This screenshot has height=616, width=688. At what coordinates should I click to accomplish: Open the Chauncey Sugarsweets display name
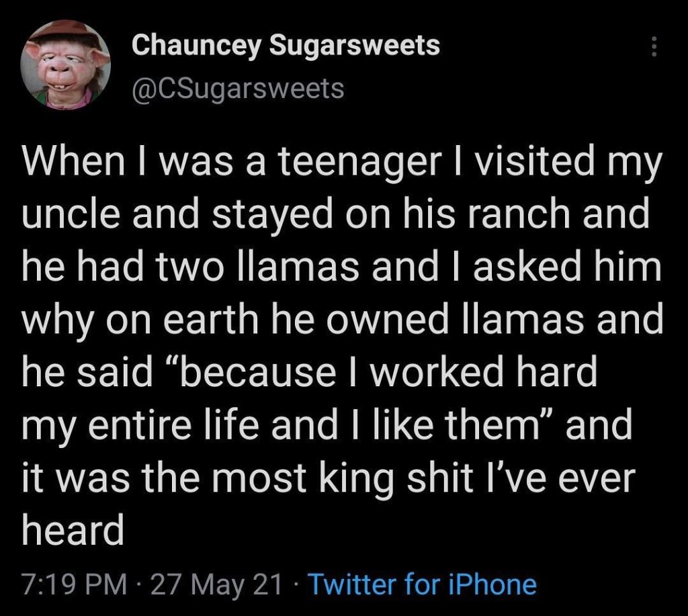tap(286, 46)
